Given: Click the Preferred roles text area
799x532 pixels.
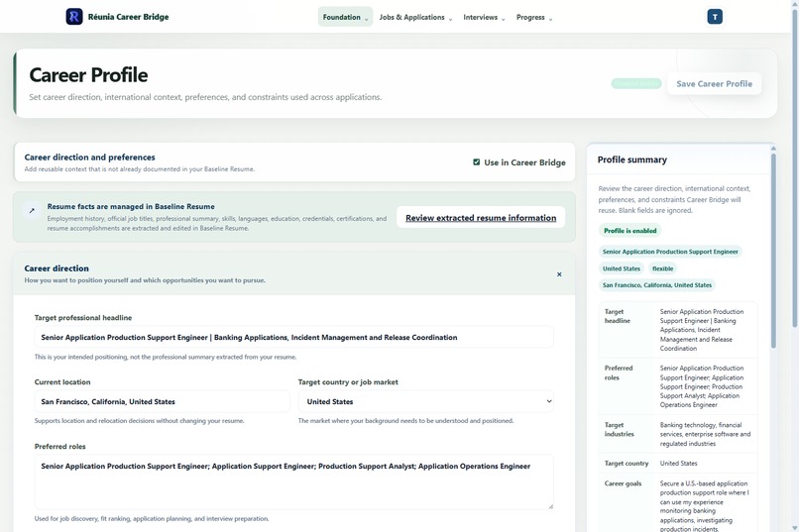Looking at the screenshot, I should click(x=293, y=481).
